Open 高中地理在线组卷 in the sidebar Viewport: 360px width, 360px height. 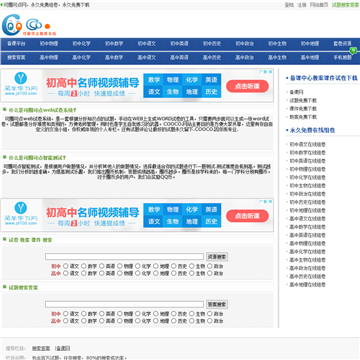307,285
